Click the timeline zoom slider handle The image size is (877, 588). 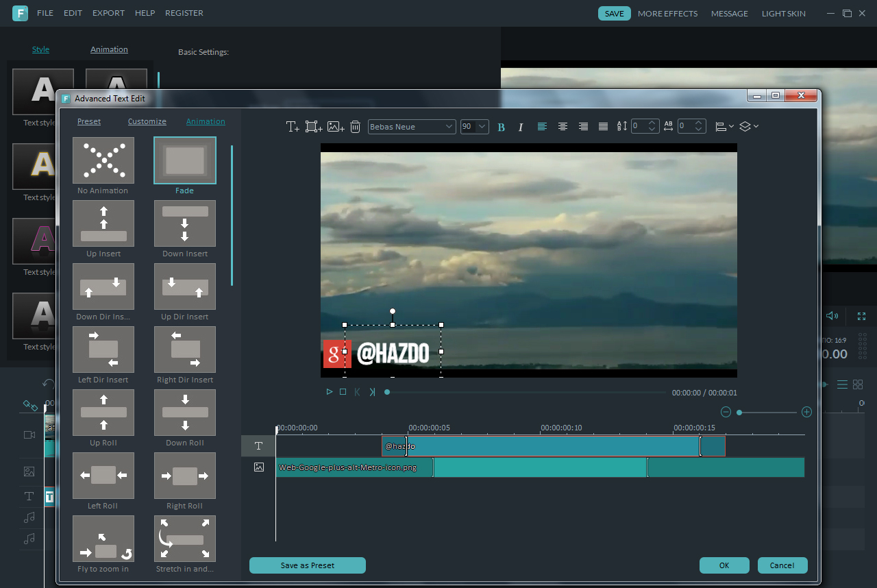pyautogui.click(x=739, y=413)
